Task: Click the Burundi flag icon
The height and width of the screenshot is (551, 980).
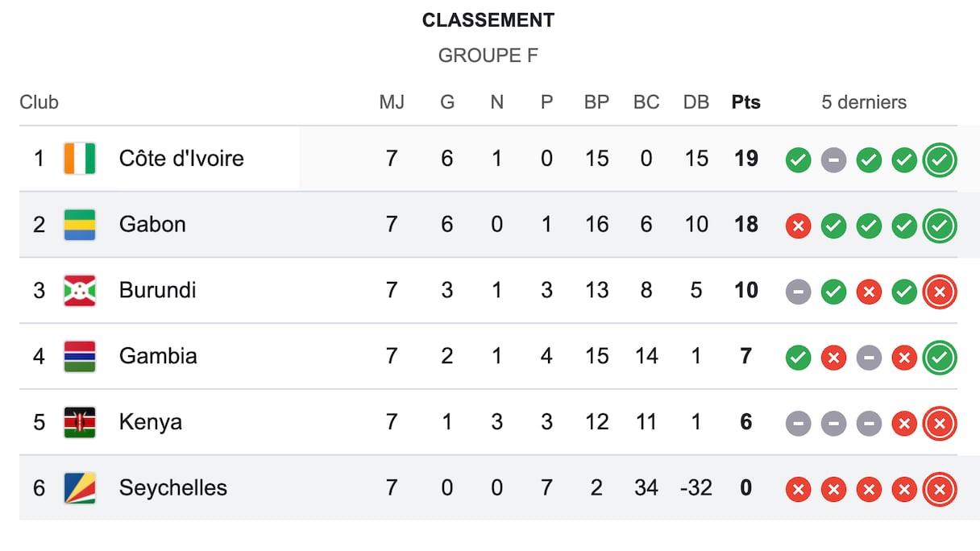Action: (80, 291)
